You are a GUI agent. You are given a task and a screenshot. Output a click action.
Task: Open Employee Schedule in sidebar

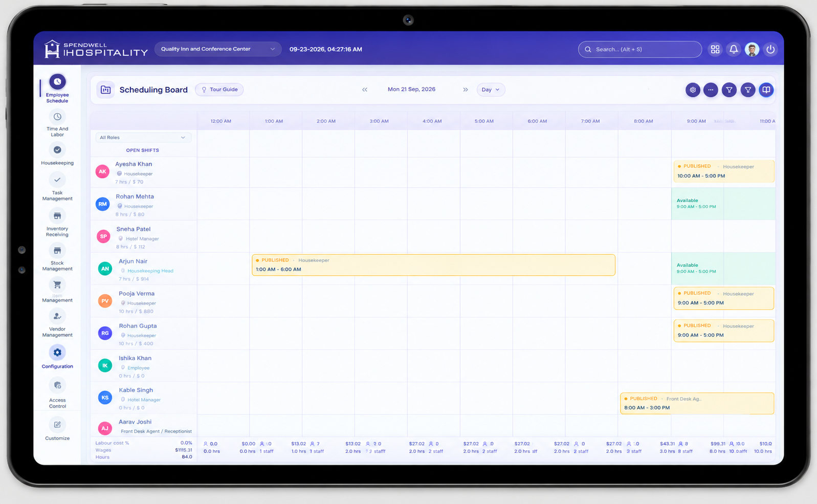(57, 89)
